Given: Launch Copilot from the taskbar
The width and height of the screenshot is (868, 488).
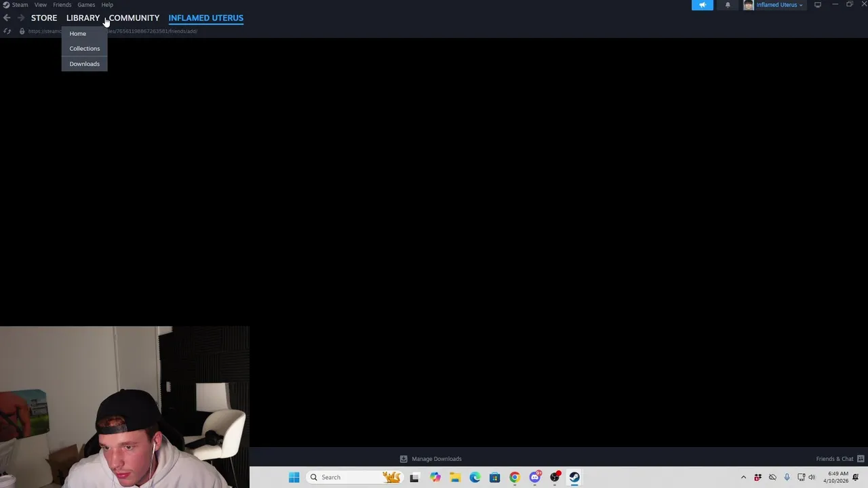Looking at the screenshot, I should click(435, 477).
